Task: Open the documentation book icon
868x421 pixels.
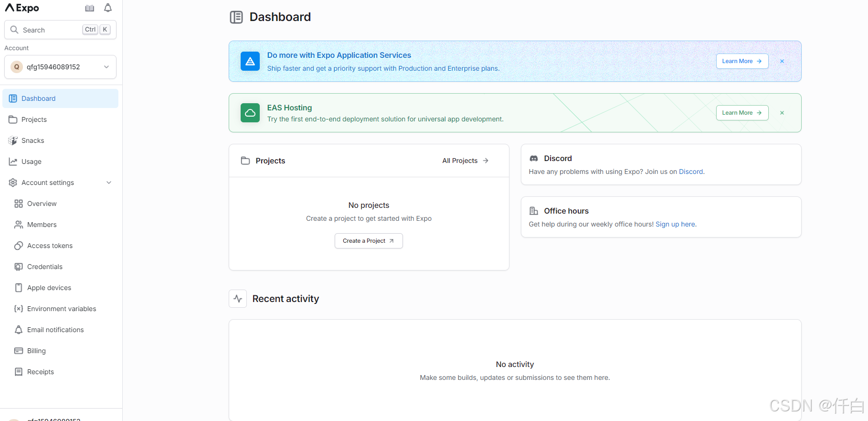Action: pyautogui.click(x=90, y=8)
